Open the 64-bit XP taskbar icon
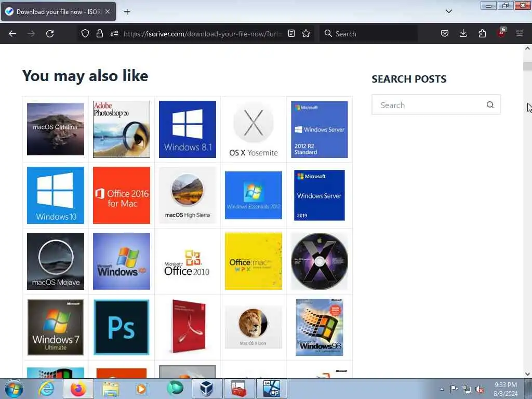Viewport: 532px width, 399px height. click(271, 389)
